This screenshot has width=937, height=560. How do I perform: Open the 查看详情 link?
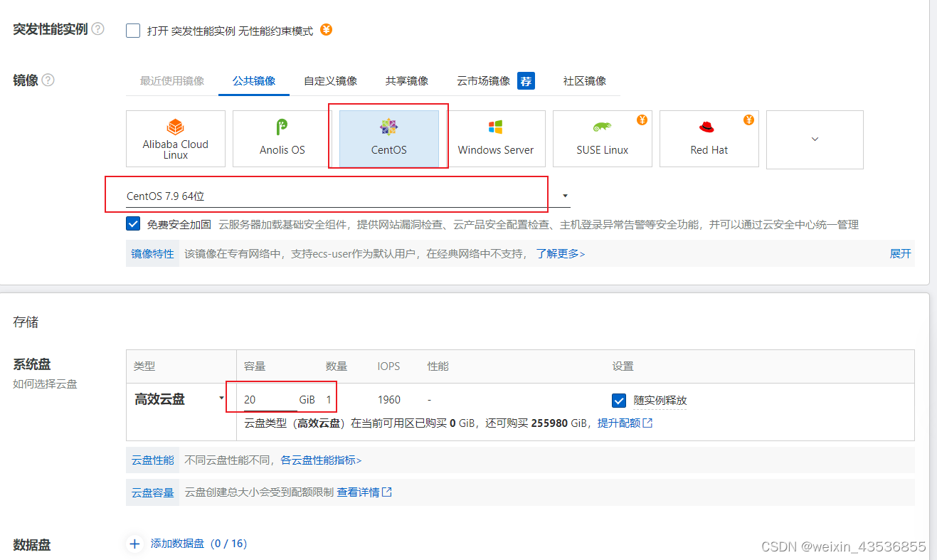(x=358, y=492)
